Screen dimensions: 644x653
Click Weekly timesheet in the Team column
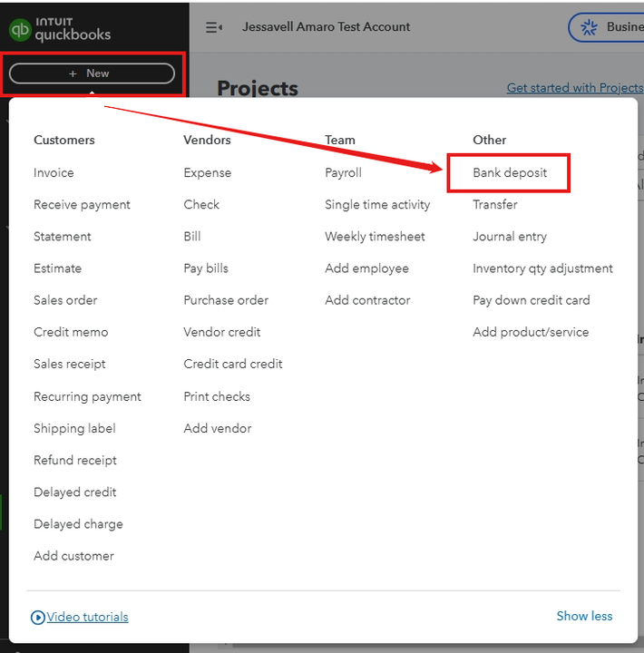[375, 237]
